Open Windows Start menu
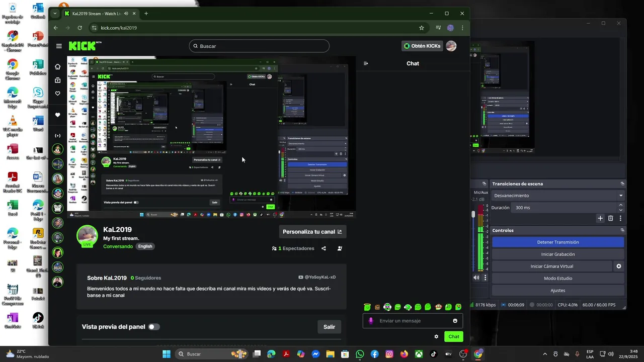 167,354
